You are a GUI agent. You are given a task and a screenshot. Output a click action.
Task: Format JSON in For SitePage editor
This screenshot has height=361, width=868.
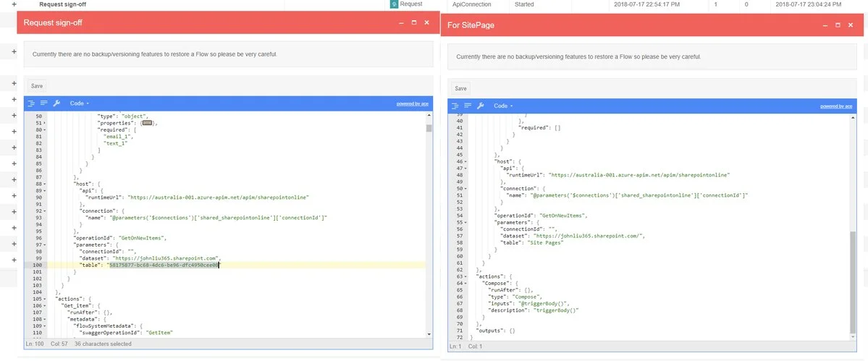coord(455,106)
